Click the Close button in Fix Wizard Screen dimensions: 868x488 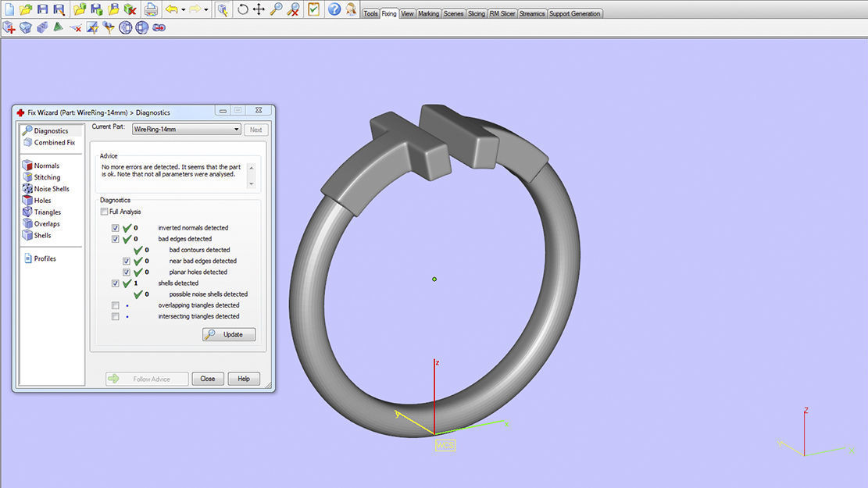(208, 379)
